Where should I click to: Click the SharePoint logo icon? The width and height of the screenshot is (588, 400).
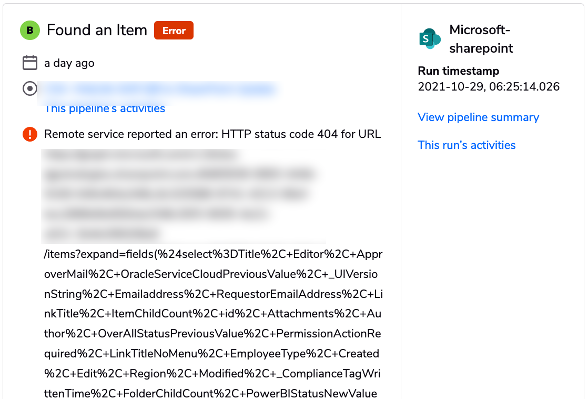click(430, 38)
